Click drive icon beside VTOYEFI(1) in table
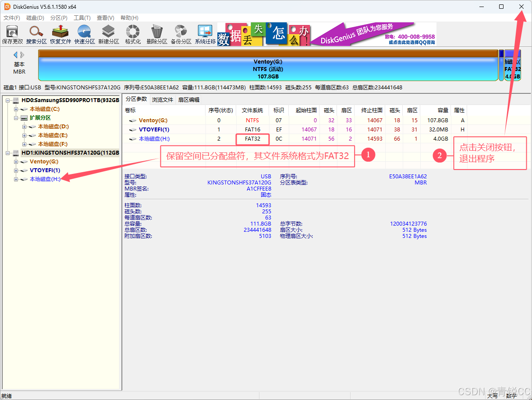 click(132, 130)
